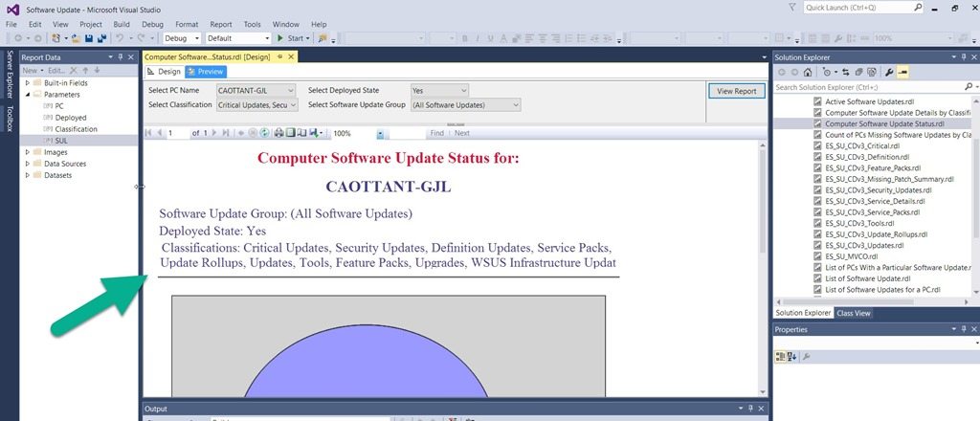This screenshot has width=980, height=421.
Task: Click the Categorized view icon in the Properties panel
Action: (x=781, y=357)
